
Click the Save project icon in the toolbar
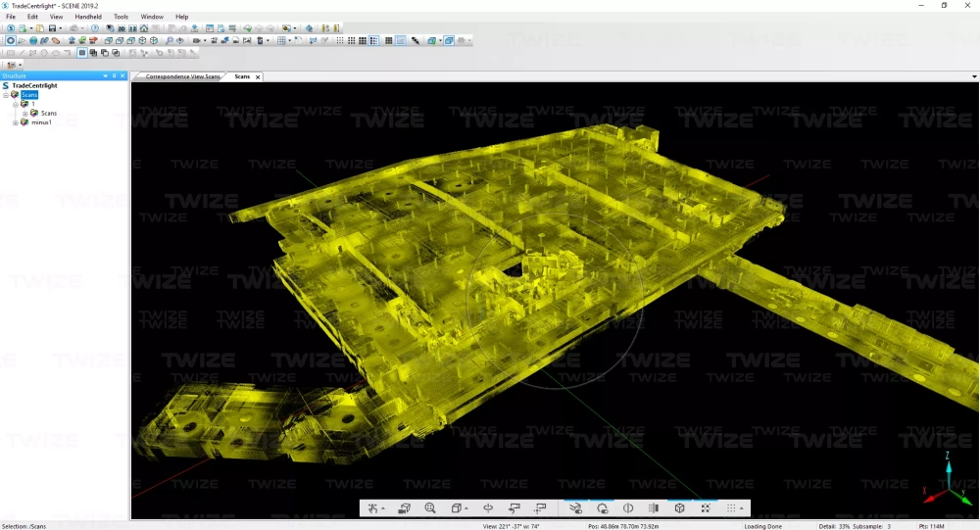pyautogui.click(x=53, y=28)
